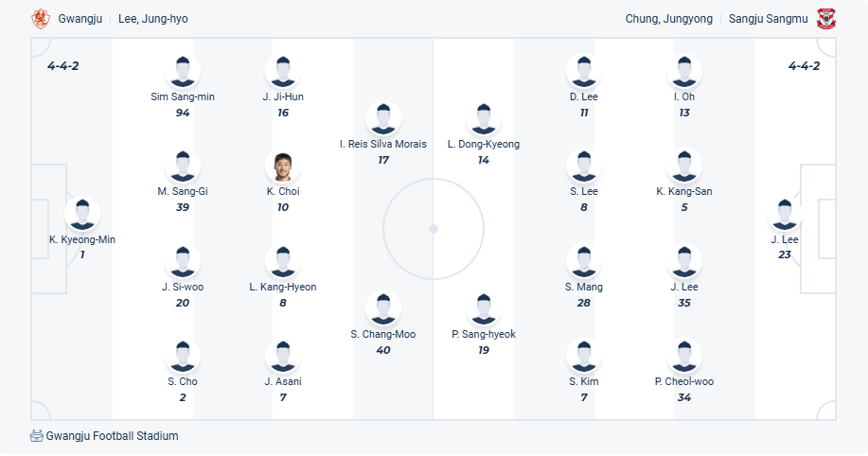The image size is (868, 456).
Task: Select the J. Asani player name
Action: coord(283,381)
